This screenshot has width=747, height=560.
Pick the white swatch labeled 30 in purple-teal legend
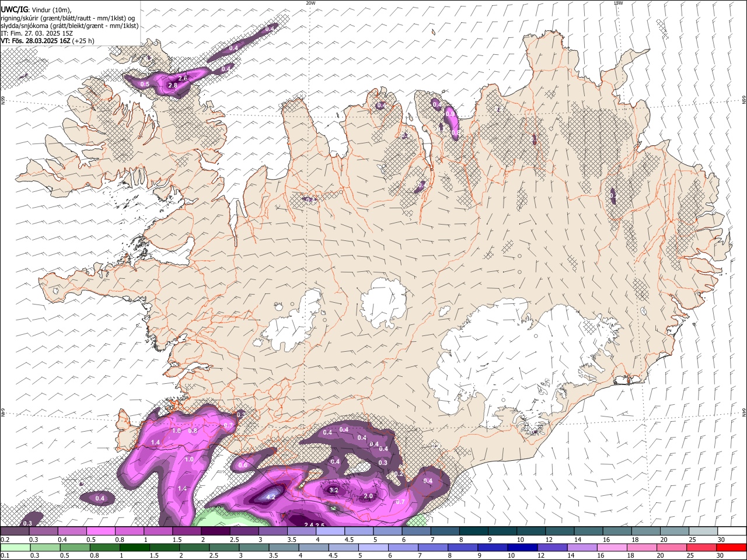(731, 531)
